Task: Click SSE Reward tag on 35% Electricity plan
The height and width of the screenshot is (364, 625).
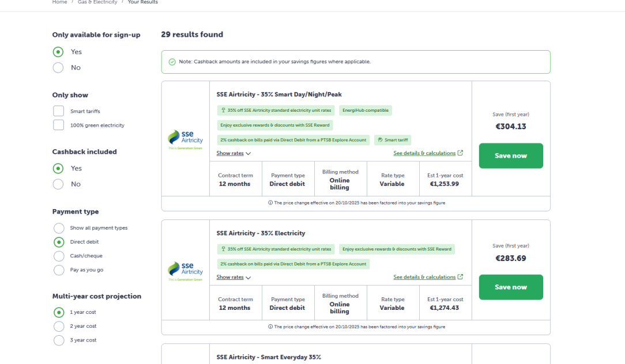Action: 397,249
